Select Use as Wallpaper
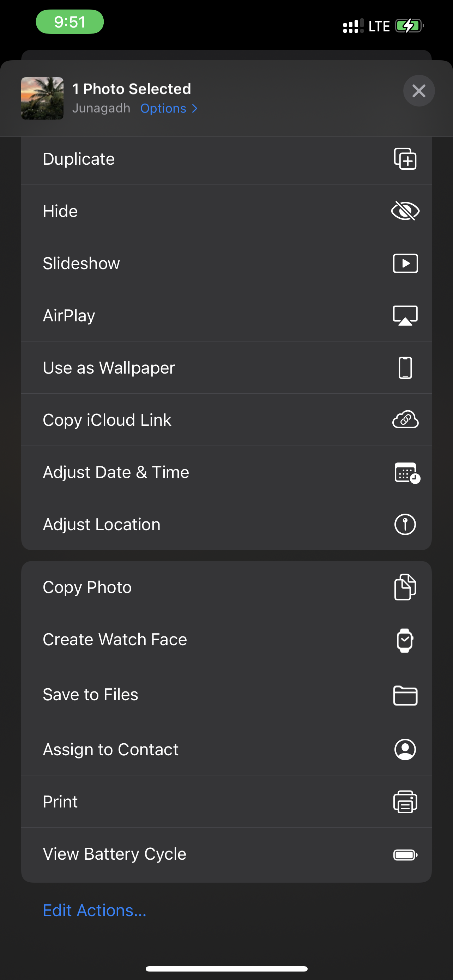Viewport: 453px width, 980px height. click(109, 368)
